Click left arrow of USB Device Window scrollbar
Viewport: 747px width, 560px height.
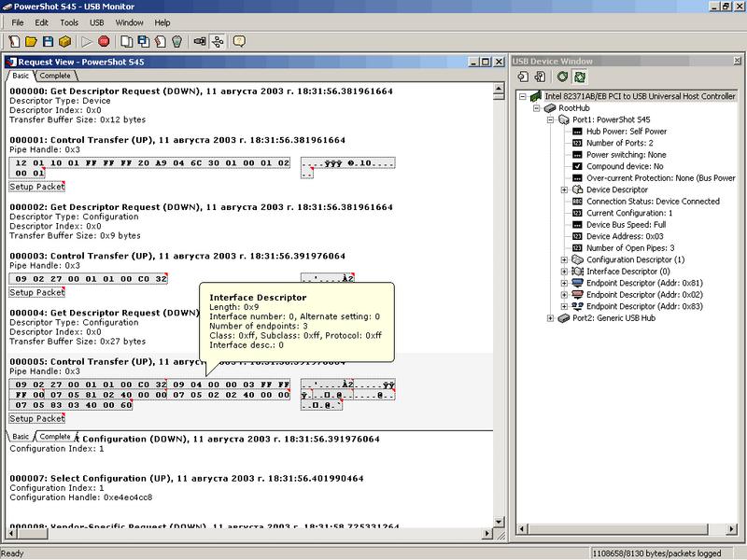522,529
